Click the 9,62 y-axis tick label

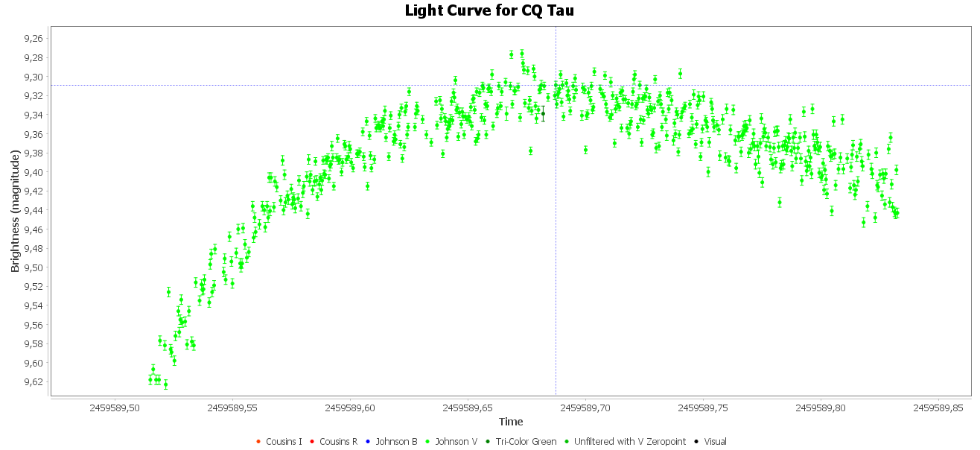pos(34,382)
